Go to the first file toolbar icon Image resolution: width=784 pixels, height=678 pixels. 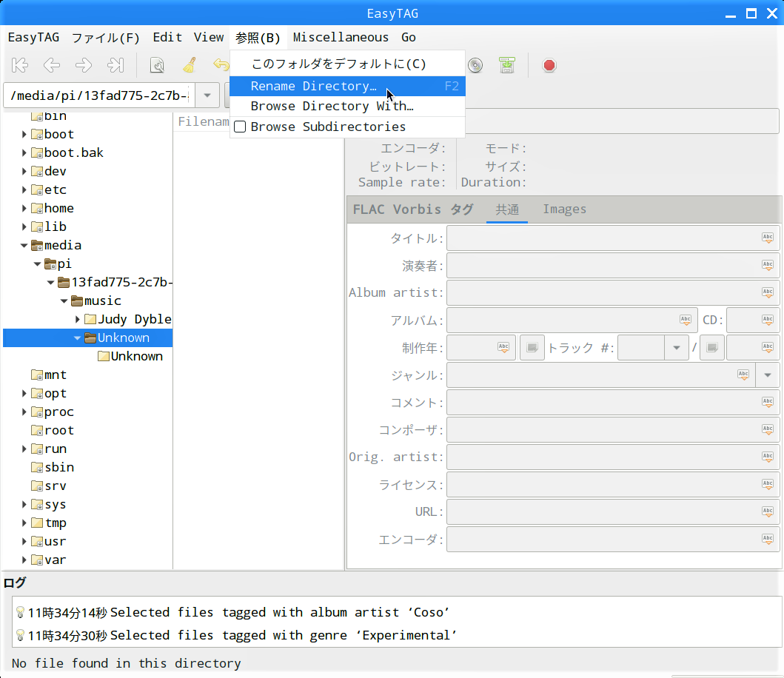point(20,65)
